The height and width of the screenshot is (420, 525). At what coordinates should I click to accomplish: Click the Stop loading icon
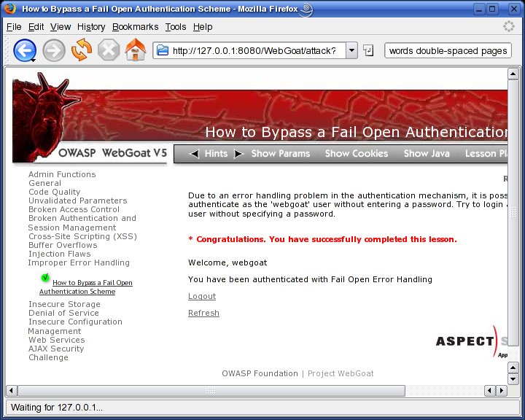click(108, 50)
